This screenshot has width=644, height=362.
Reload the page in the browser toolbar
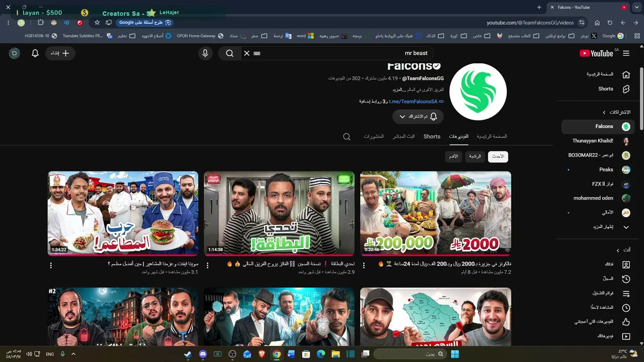coord(610,23)
